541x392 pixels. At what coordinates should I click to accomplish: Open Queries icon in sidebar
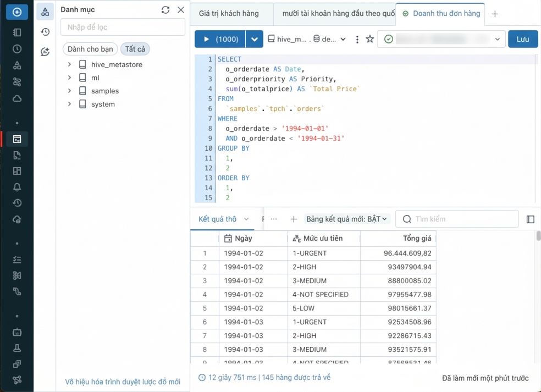[x=17, y=155]
